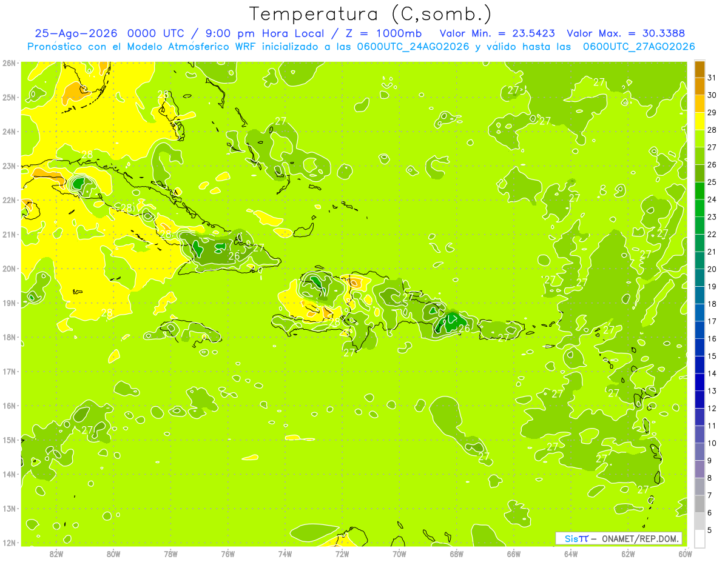Screen dimensions: 728x562
Task: Click the '22' label on the color legend
Action: 712,235
